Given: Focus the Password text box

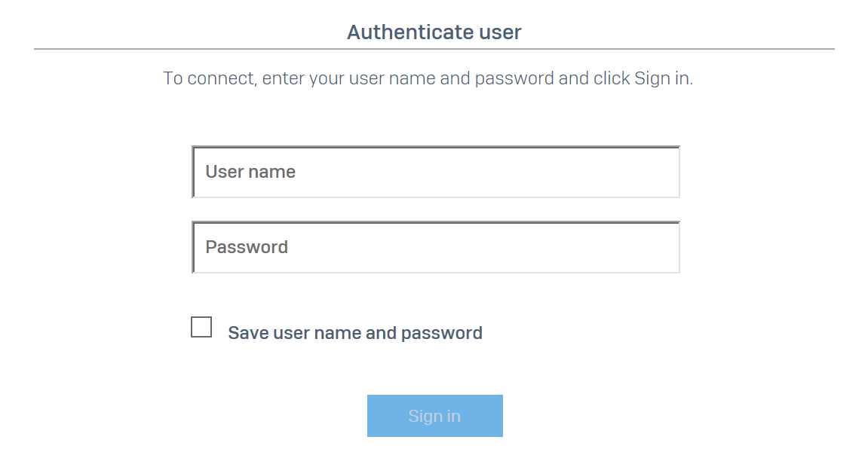Looking at the screenshot, I should [x=436, y=247].
